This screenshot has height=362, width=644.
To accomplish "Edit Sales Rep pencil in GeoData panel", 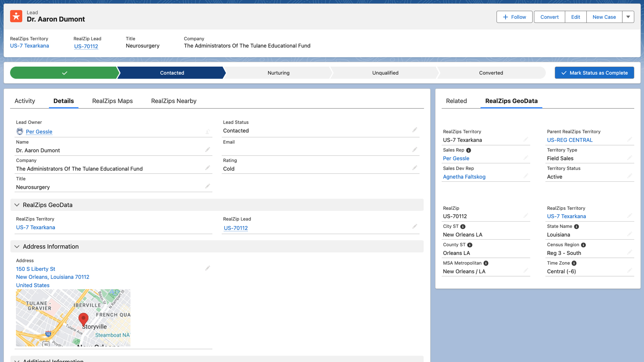I will [x=526, y=158].
